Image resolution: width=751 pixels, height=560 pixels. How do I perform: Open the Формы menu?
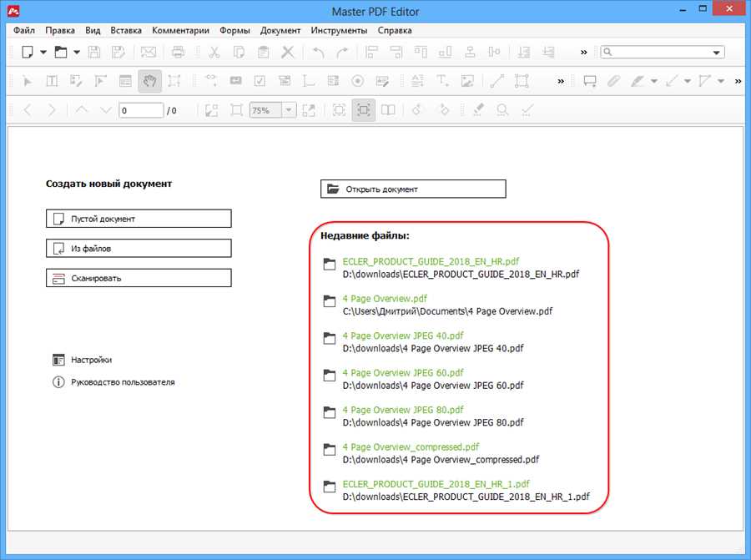pyautogui.click(x=234, y=30)
